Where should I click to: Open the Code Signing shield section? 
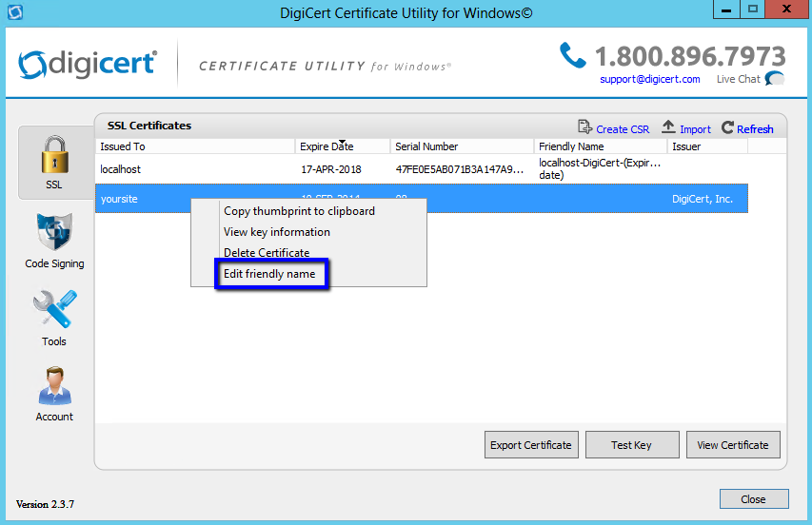click(54, 240)
